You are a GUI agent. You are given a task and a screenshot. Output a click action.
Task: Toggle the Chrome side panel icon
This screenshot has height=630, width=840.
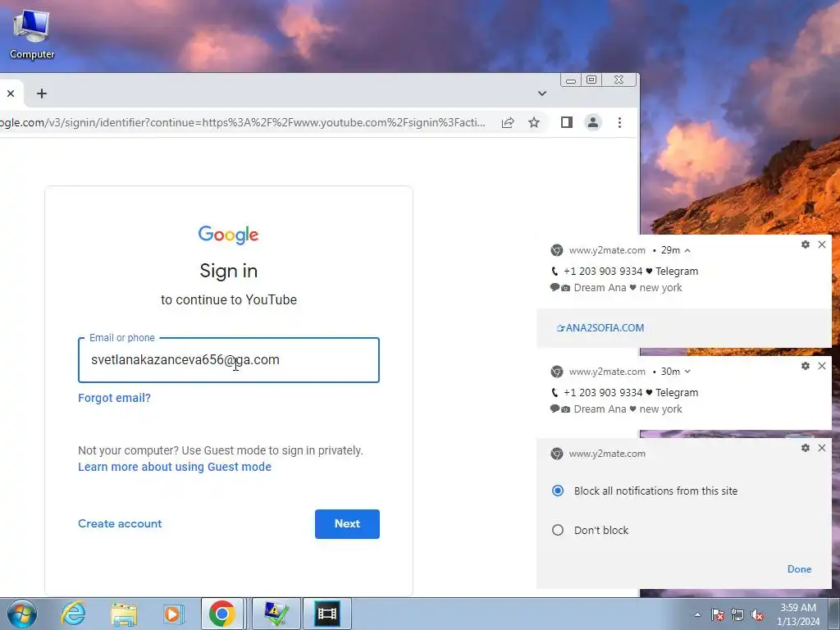tap(567, 123)
